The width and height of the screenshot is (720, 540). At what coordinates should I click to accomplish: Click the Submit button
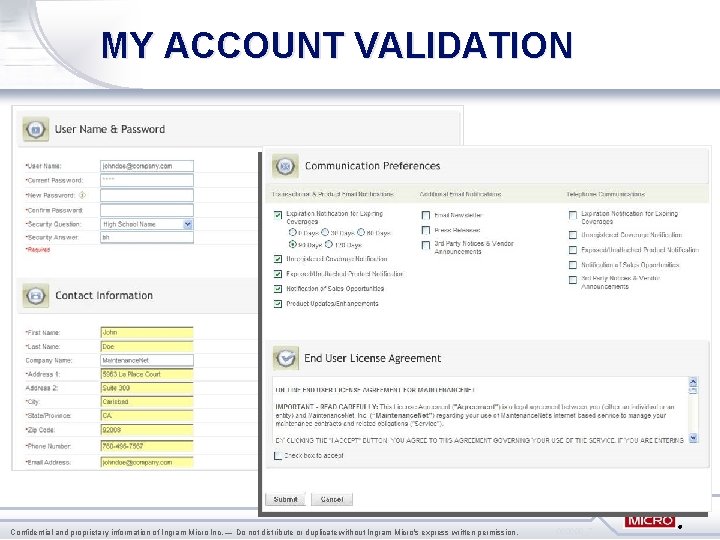pos(286,499)
